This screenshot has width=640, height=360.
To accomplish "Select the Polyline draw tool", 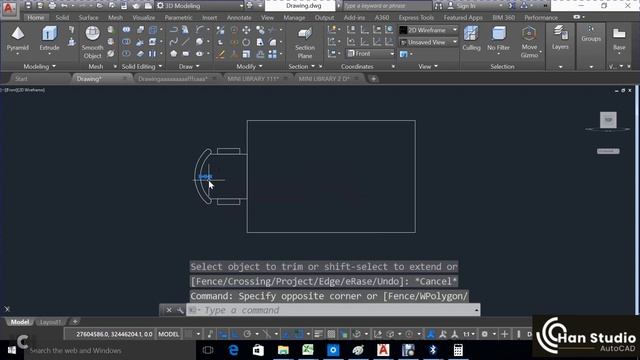I will pos(173,30).
